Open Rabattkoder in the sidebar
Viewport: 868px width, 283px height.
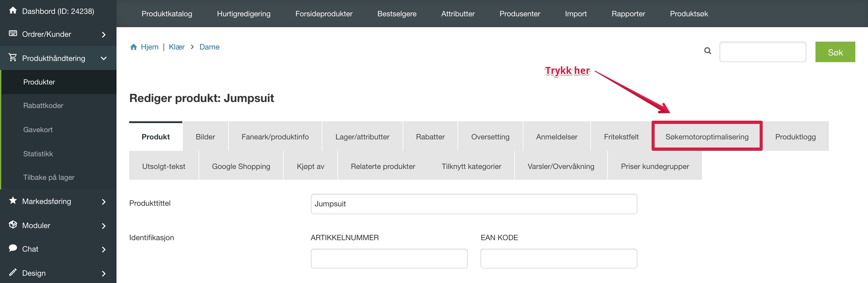(x=43, y=106)
